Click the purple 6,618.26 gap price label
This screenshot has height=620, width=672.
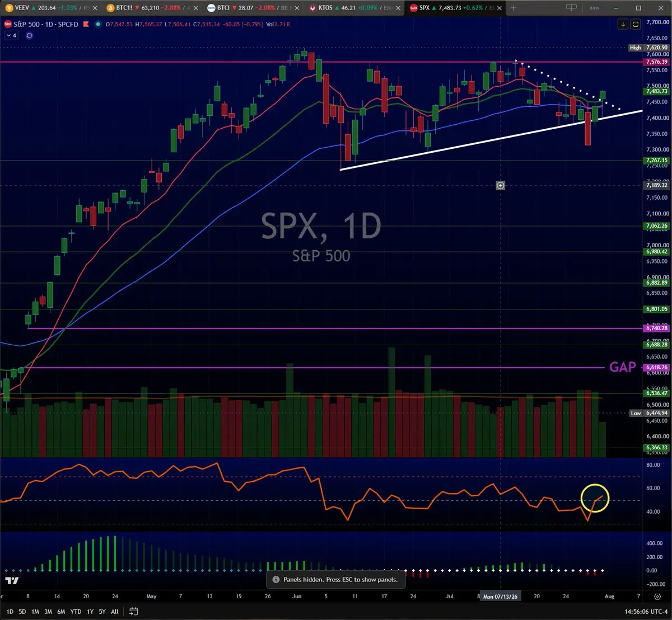(x=656, y=368)
